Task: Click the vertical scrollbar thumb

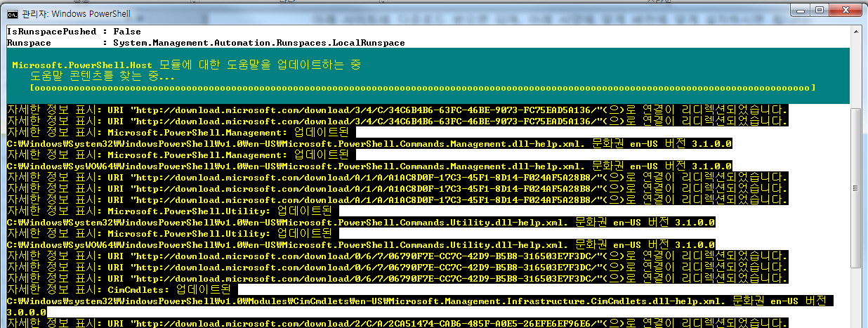Action: click(x=856, y=187)
